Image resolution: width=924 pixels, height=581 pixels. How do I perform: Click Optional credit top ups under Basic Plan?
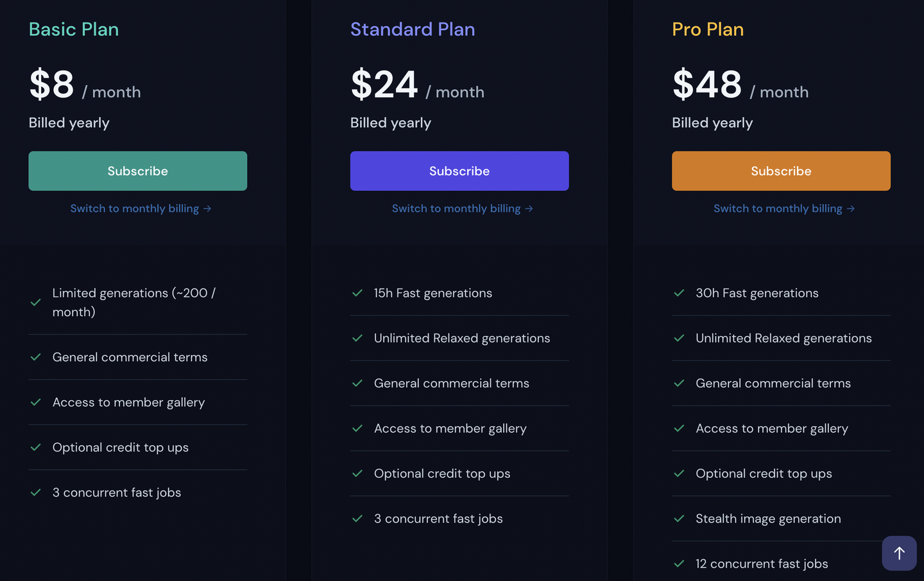tap(121, 448)
